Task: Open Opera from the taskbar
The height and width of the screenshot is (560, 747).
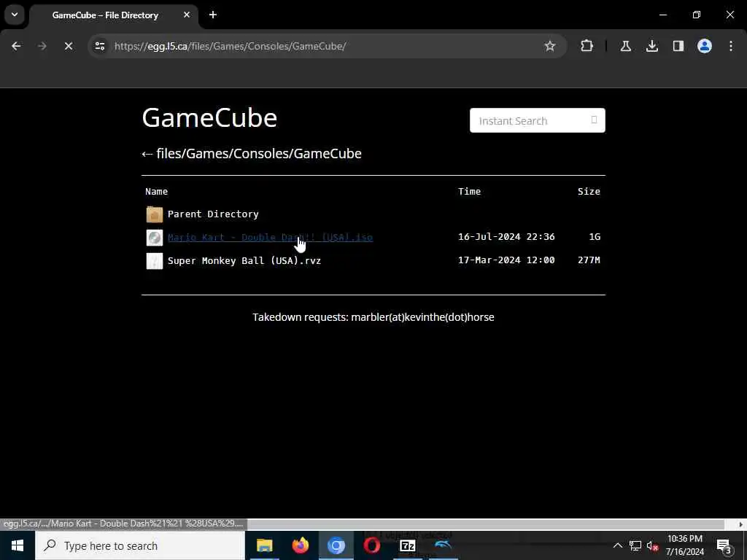Action: pos(371,545)
